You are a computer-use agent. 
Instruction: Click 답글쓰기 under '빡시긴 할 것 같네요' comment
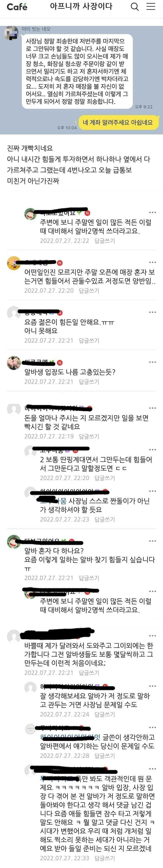click(x=89, y=436)
